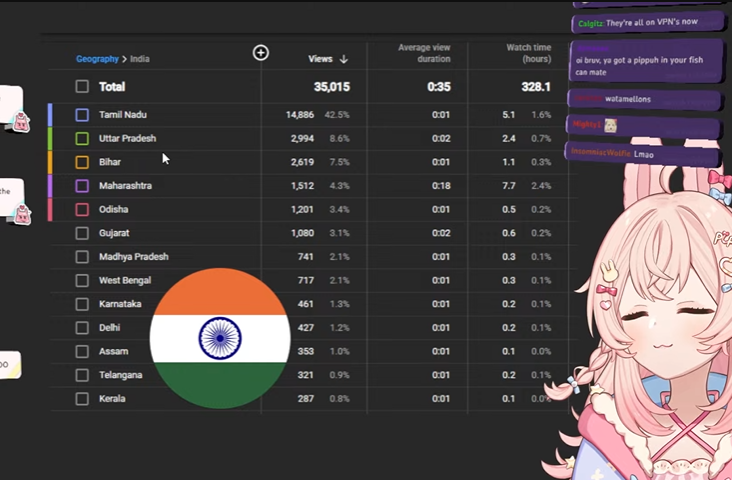This screenshot has height=480, width=732.
Task: Click the total watch time 328.1
Action: coord(536,87)
